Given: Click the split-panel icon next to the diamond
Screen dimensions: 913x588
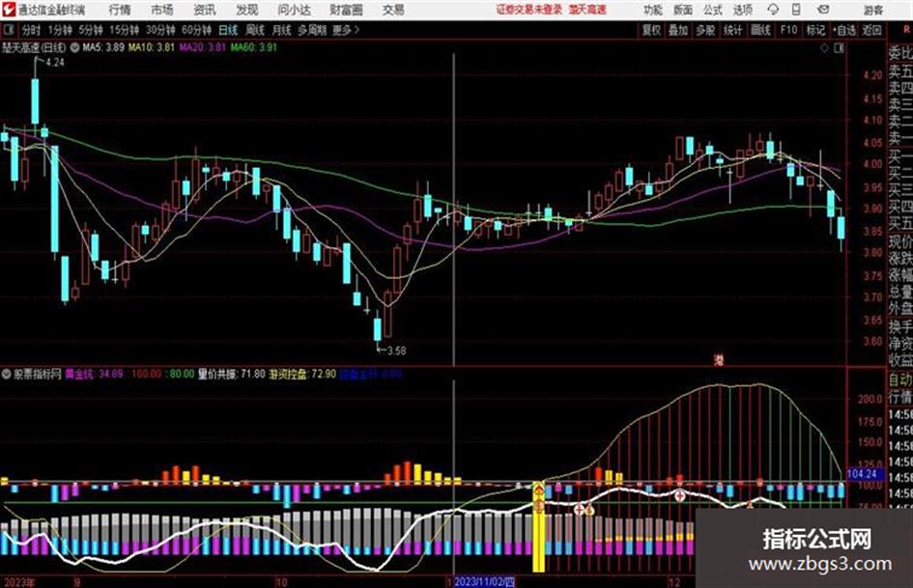Looking at the screenshot, I should pyautogui.click(x=839, y=48).
